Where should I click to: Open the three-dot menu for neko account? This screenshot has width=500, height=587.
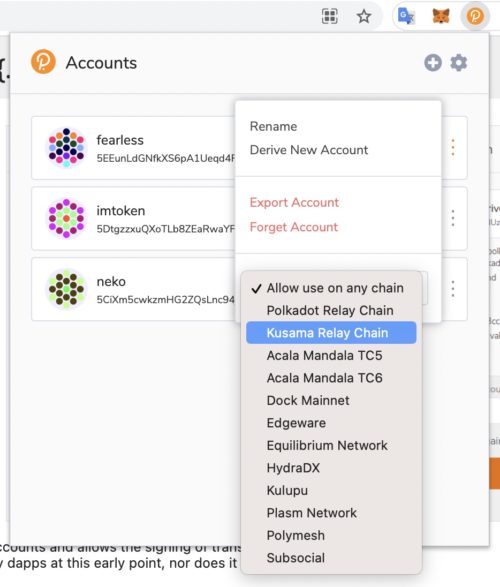click(x=453, y=289)
